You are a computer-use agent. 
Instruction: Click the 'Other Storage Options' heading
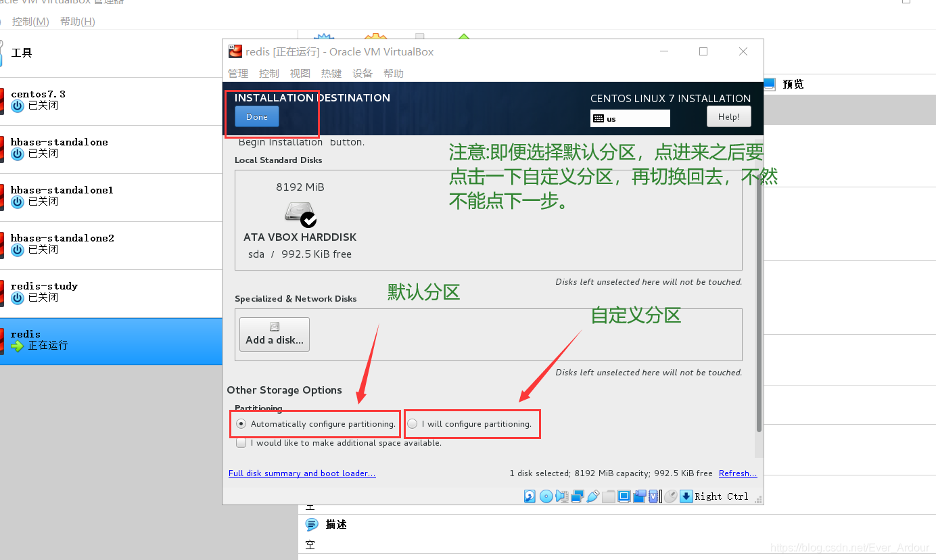(285, 390)
